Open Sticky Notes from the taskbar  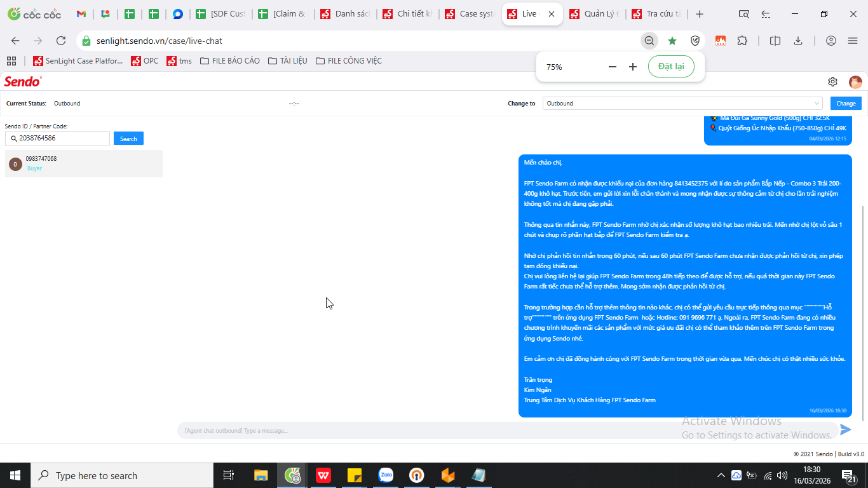(355, 475)
